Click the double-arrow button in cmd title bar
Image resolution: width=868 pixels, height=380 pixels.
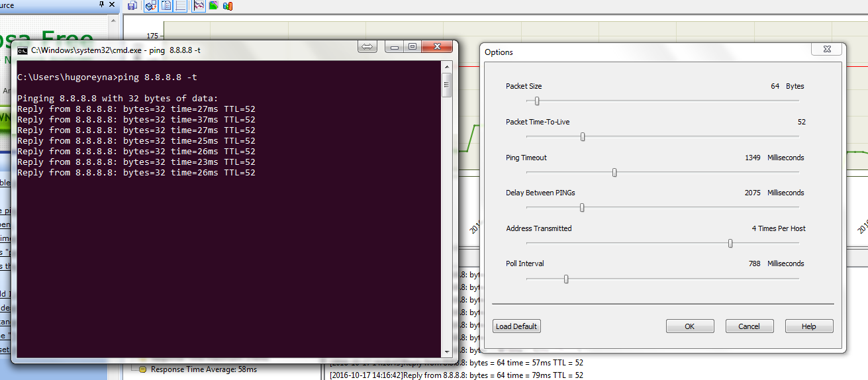coord(367,46)
